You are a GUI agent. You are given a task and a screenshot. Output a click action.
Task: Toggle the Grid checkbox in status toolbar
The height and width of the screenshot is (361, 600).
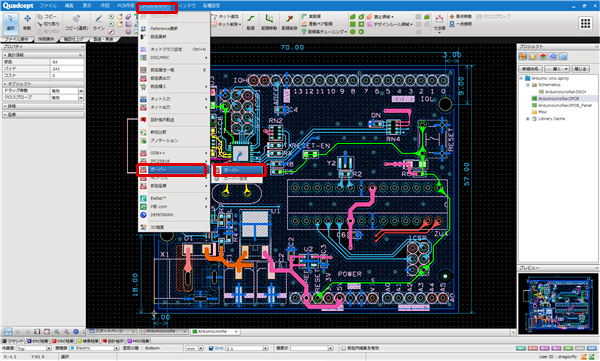(x=211, y=348)
